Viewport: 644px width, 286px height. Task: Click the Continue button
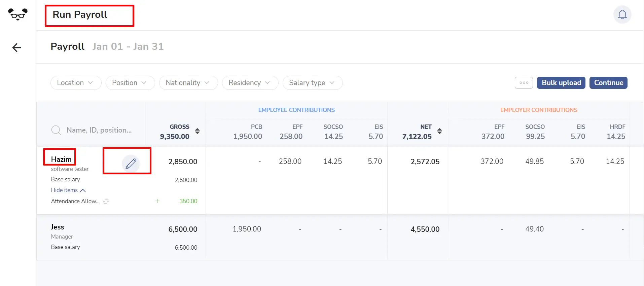[x=608, y=83]
